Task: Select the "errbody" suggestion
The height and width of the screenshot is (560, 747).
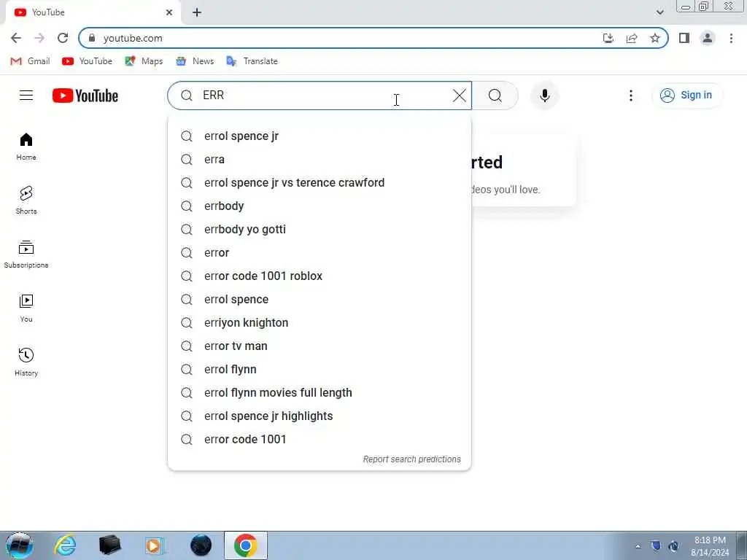Action: tap(320, 206)
